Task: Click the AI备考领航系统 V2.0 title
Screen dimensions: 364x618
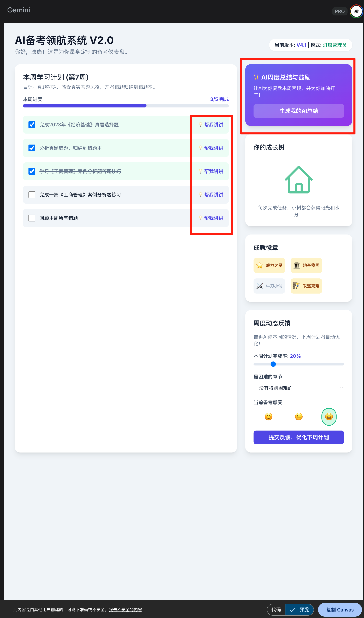Action: [x=64, y=41]
